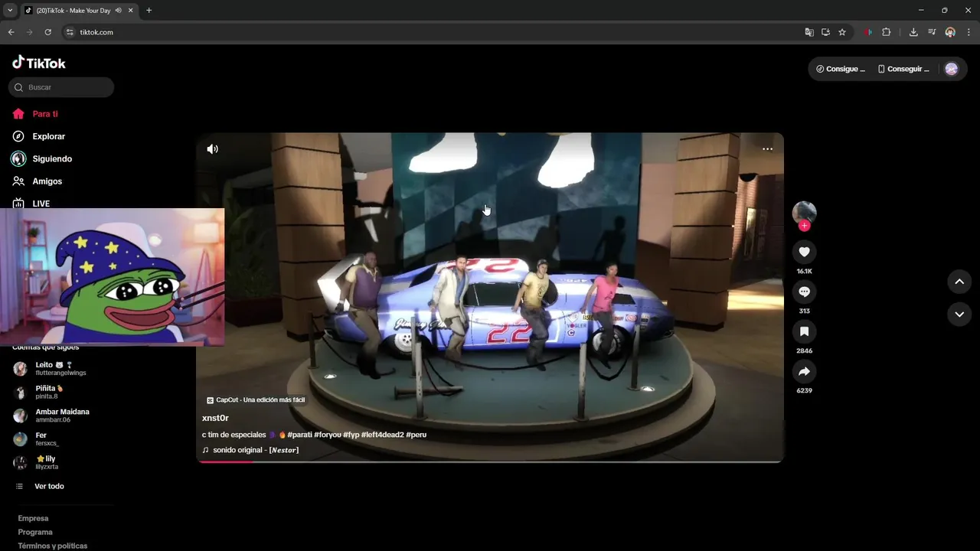Click the #fyp hashtag
Image resolution: width=980 pixels, height=551 pixels.
351,435
